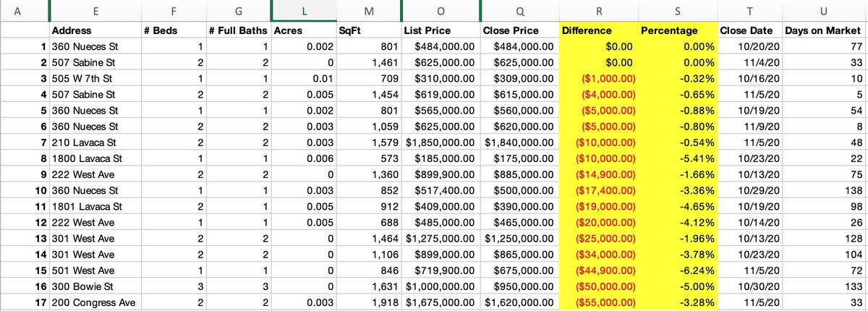Click SqFt value 573
Screen dimensions: 868x311
click(x=369, y=158)
